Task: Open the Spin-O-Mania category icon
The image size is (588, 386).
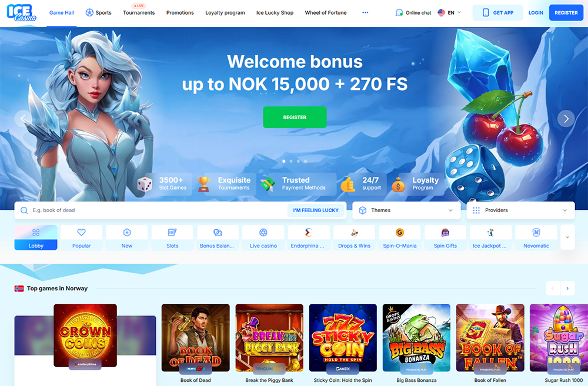Action: tap(400, 232)
